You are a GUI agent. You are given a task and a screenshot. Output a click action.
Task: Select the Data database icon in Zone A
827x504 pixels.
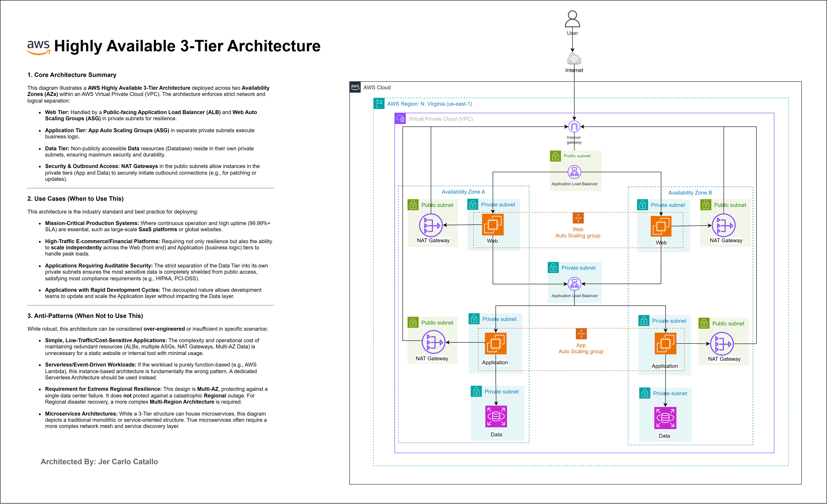pyautogui.click(x=496, y=416)
